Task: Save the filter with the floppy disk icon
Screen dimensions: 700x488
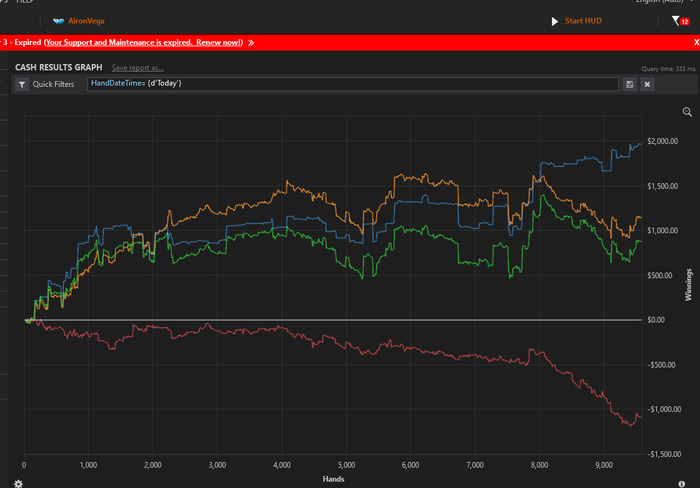Action: 629,84
